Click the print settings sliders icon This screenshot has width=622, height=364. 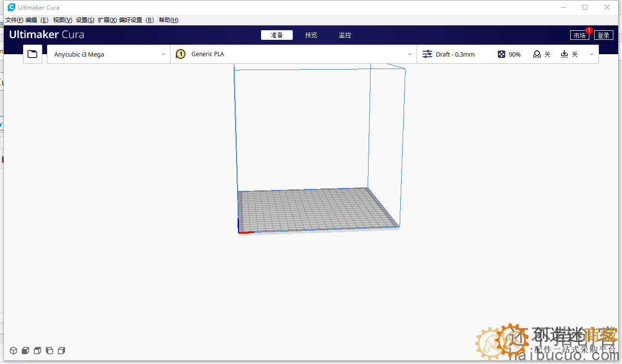click(x=427, y=54)
